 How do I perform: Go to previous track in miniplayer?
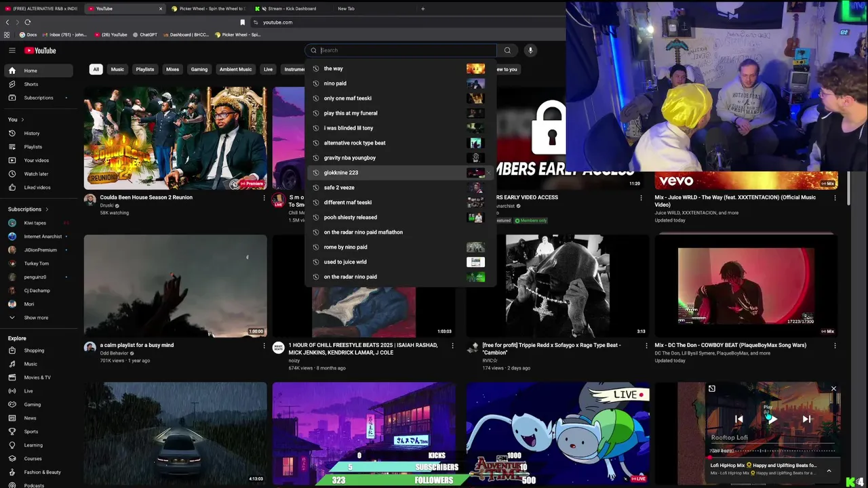739,419
